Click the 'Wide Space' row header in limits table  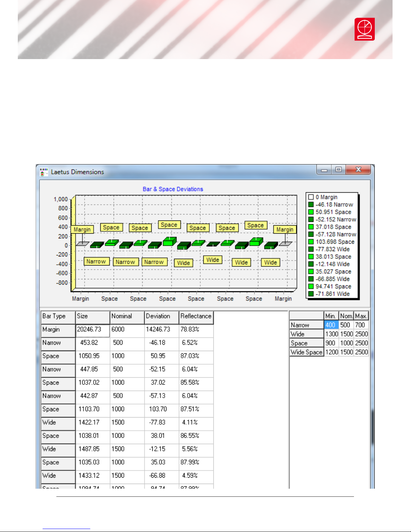(307, 352)
